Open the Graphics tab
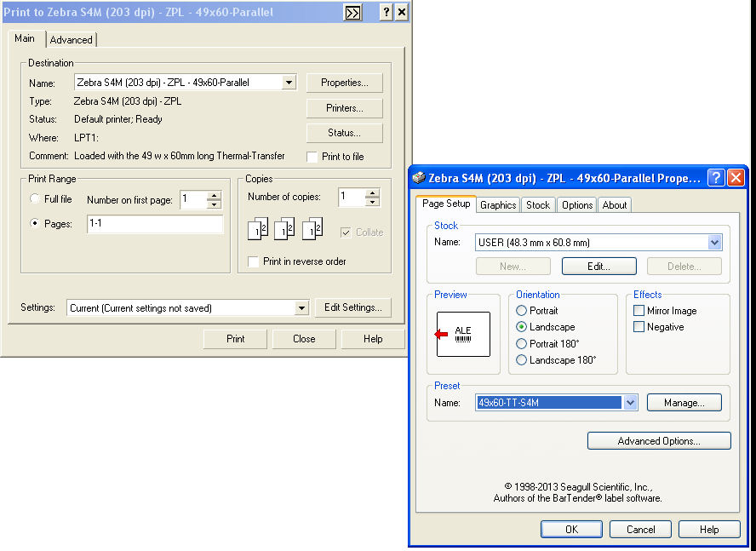Screen dimensions: 756x551 pos(498,205)
